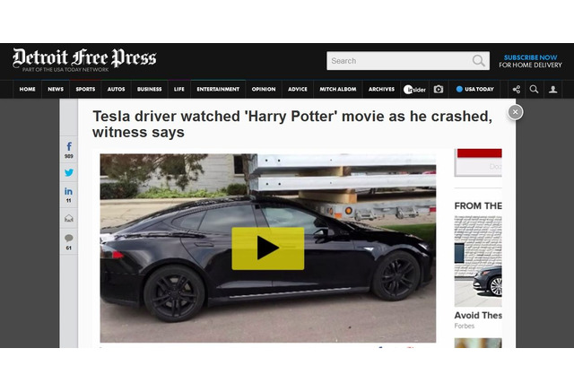This screenshot has width=574, height=392.
Task: Select the Autos navigation tab
Action: (x=116, y=90)
